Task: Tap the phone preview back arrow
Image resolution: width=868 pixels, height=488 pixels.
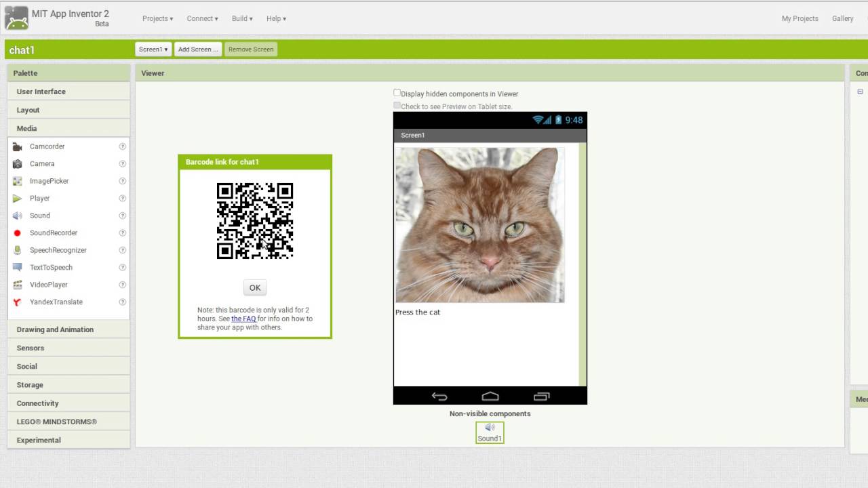Action: [x=439, y=396]
